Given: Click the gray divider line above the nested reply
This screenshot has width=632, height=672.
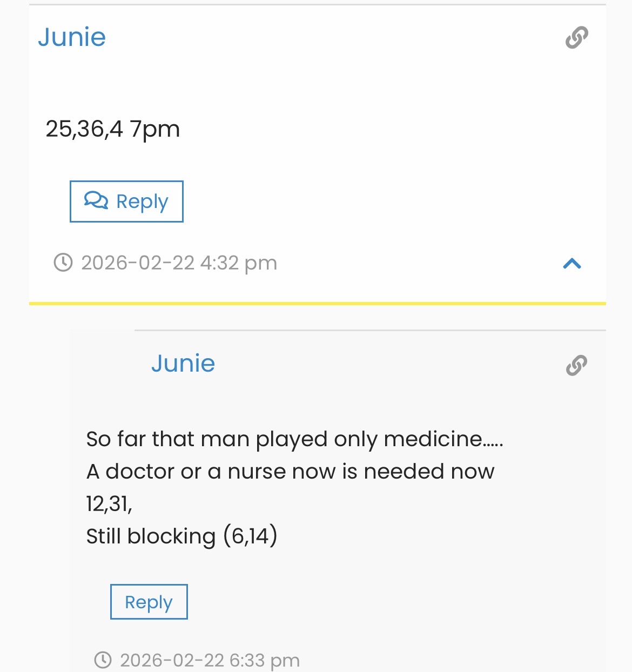Looking at the screenshot, I should 370,330.
